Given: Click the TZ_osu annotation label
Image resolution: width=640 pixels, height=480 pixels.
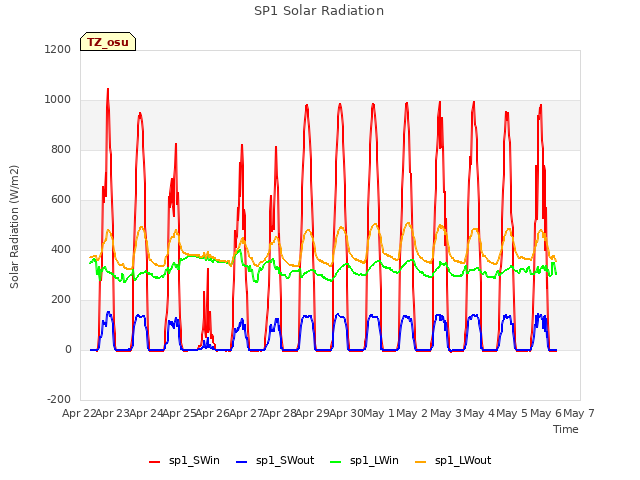Looking at the screenshot, I should coord(108,42).
